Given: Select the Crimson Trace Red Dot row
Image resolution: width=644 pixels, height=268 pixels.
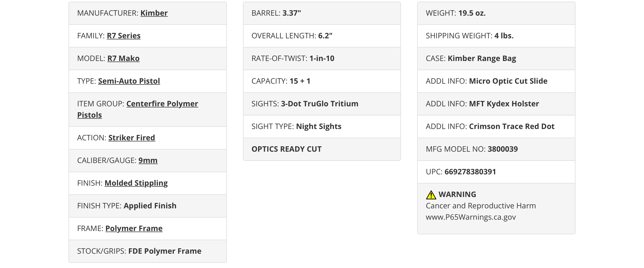Looking at the screenshot, I should pyautogui.click(x=496, y=127).
